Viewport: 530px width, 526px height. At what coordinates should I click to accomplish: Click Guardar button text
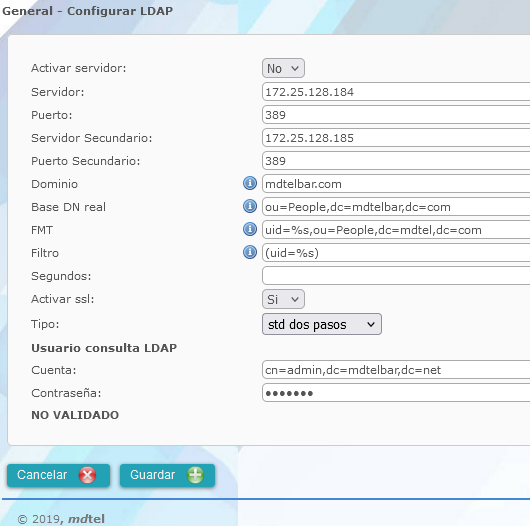coord(152,475)
